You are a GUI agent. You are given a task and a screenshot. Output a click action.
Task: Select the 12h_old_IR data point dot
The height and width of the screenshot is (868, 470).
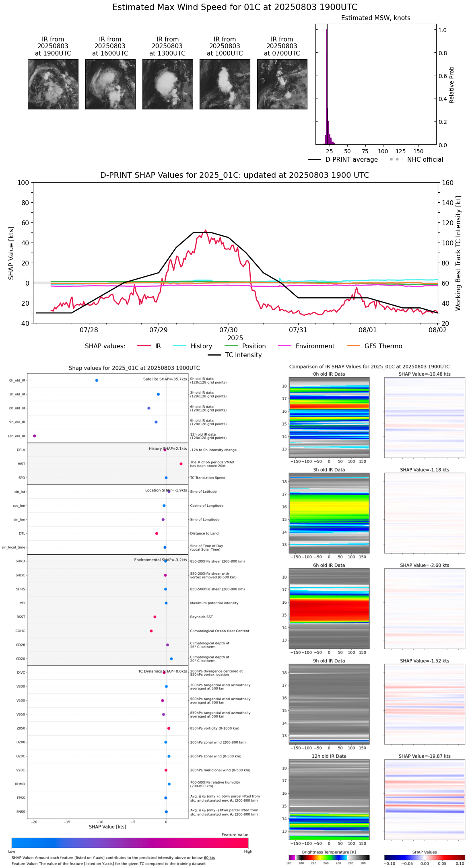point(35,436)
